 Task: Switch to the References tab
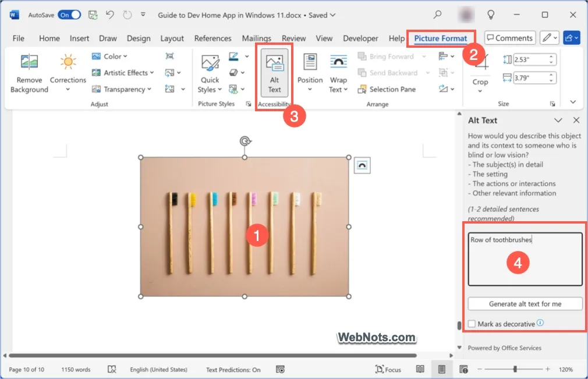click(212, 38)
